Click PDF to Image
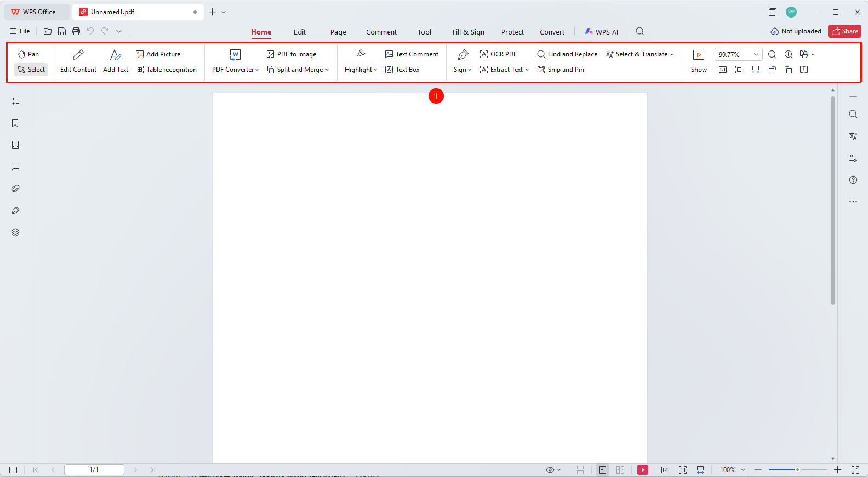The height and width of the screenshot is (477, 868). [292, 54]
